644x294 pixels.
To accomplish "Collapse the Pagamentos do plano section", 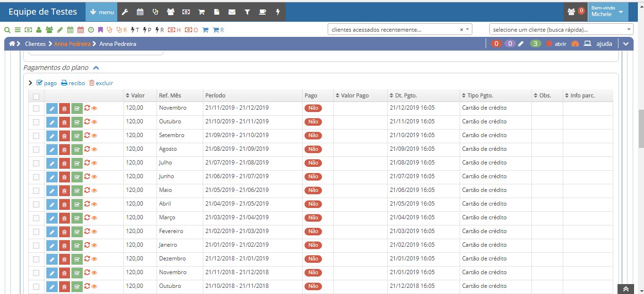I will point(96,68).
